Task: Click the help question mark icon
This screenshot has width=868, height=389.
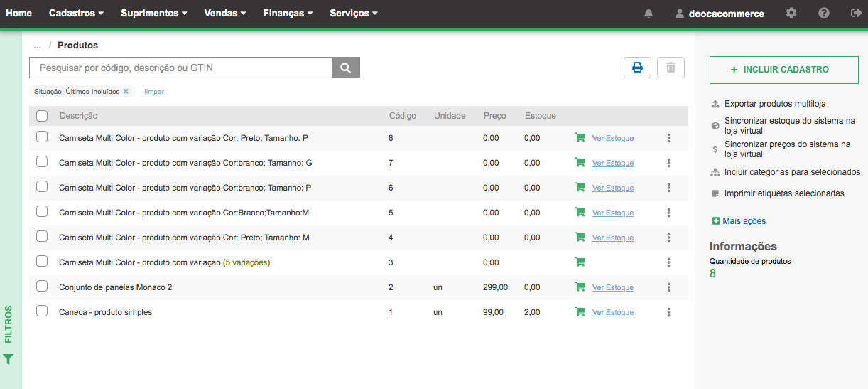Action: (x=824, y=14)
